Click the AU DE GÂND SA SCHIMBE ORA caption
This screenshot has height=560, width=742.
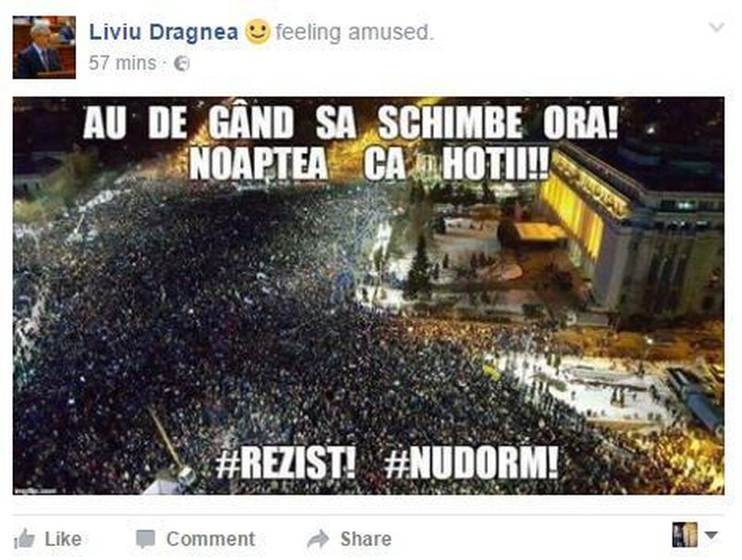click(351, 122)
